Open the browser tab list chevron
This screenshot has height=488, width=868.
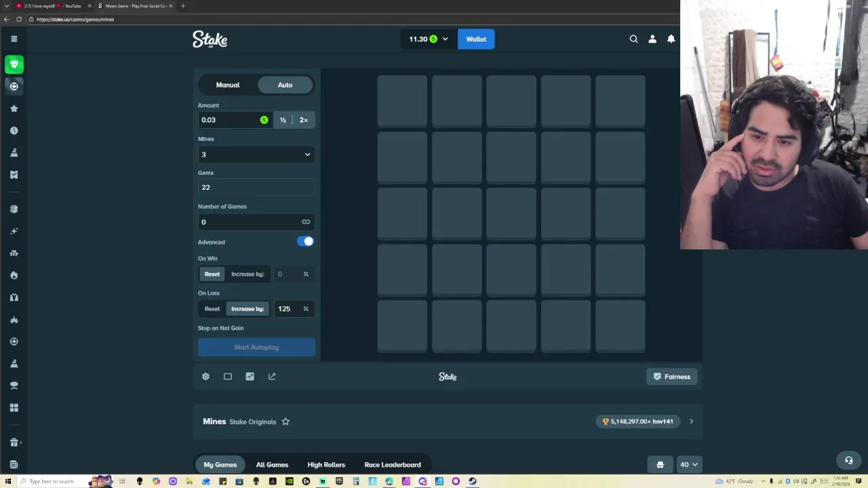pyautogui.click(x=6, y=5)
